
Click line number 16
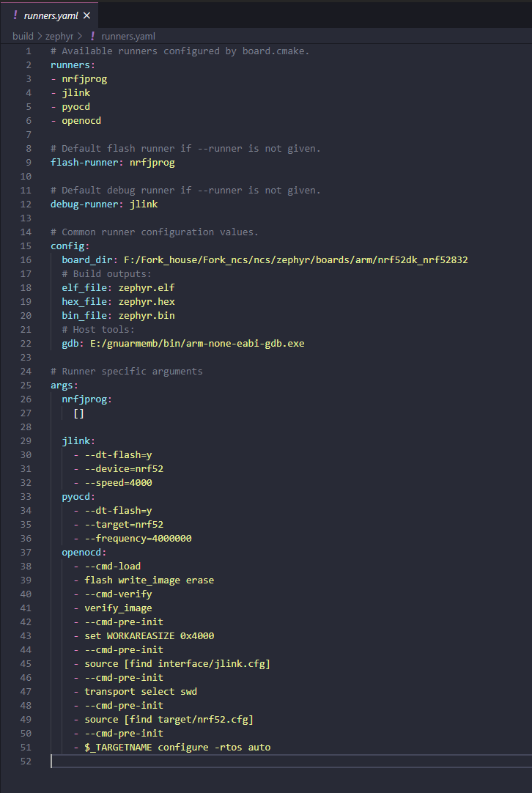pyautogui.click(x=26, y=259)
